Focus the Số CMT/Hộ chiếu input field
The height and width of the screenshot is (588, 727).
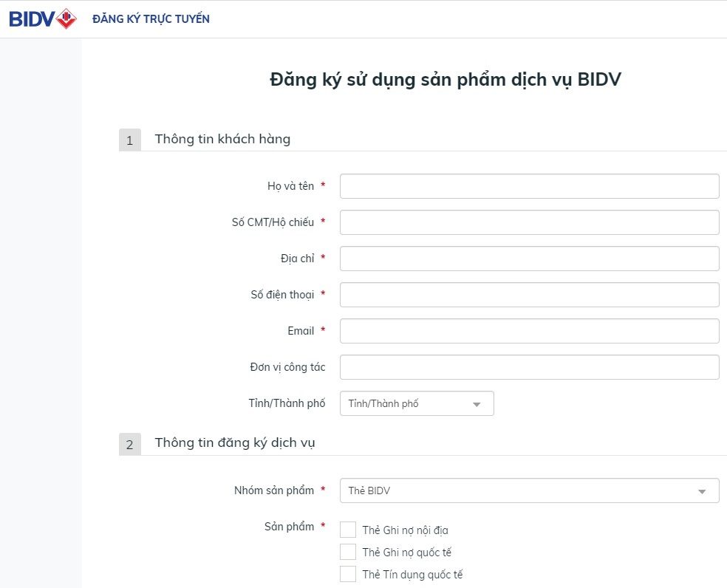click(x=529, y=222)
